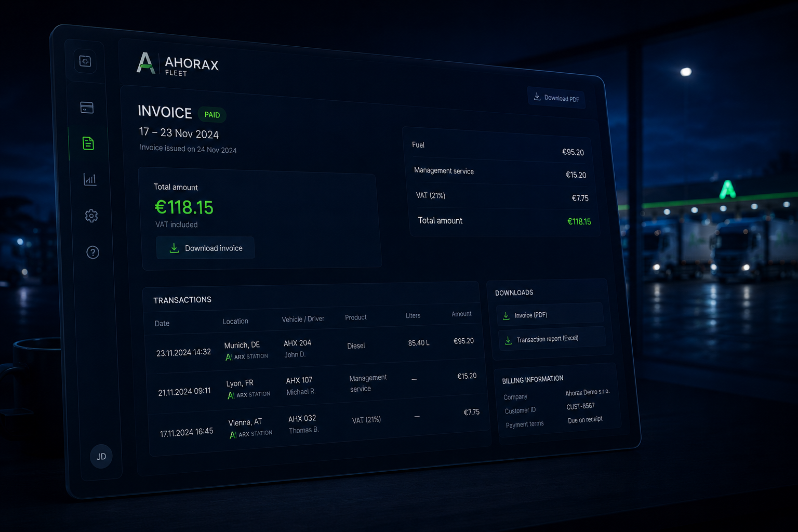
Task: Click the Ahorax Demo s.r.o. company name
Action: (588, 392)
